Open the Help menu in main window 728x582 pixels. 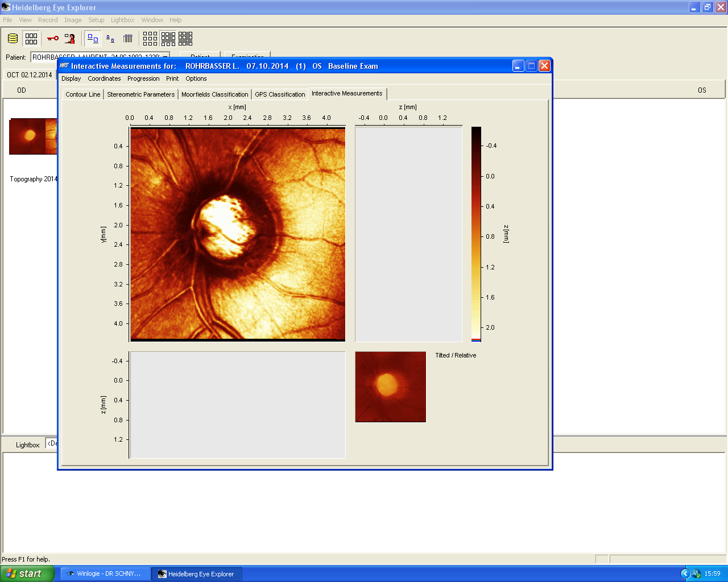[x=175, y=20]
